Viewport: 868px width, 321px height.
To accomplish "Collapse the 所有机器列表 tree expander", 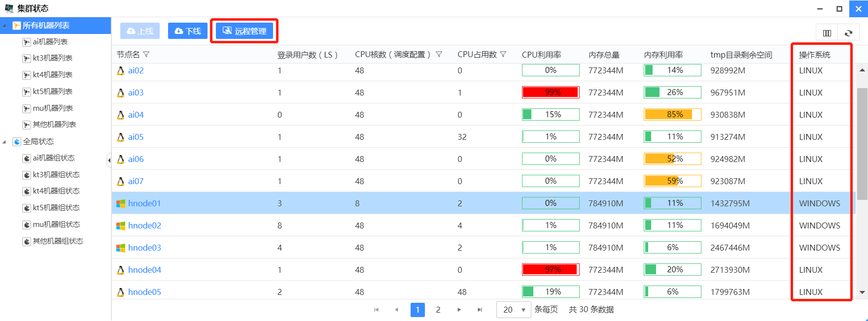I will 4,26.
